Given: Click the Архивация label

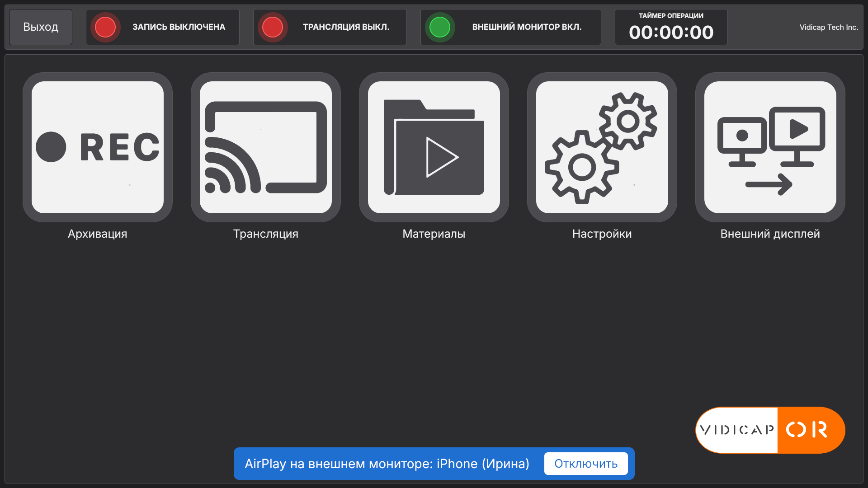Looking at the screenshot, I should click(x=98, y=234).
